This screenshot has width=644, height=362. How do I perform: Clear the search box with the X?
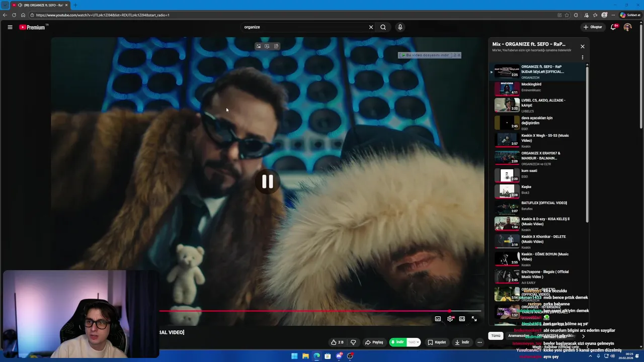[371, 27]
